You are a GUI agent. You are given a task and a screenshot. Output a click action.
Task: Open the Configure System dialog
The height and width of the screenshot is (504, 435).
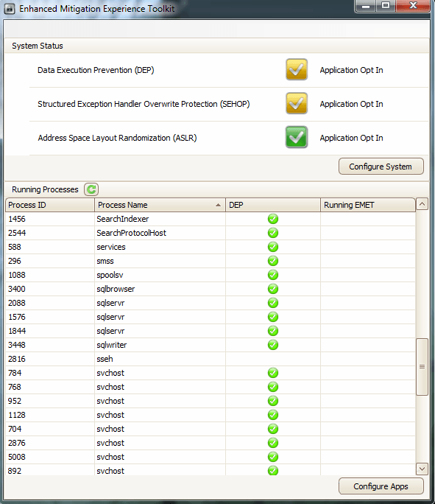(381, 167)
